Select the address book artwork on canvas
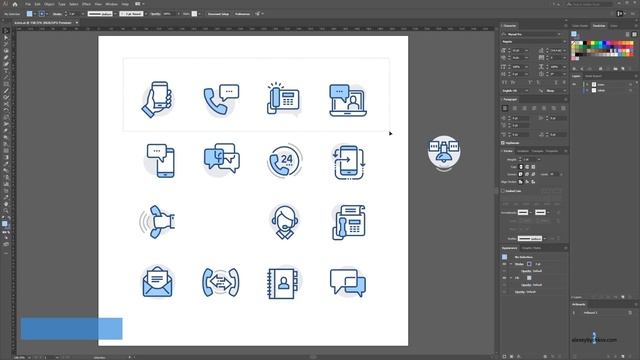This screenshot has width=640, height=360. click(284, 283)
